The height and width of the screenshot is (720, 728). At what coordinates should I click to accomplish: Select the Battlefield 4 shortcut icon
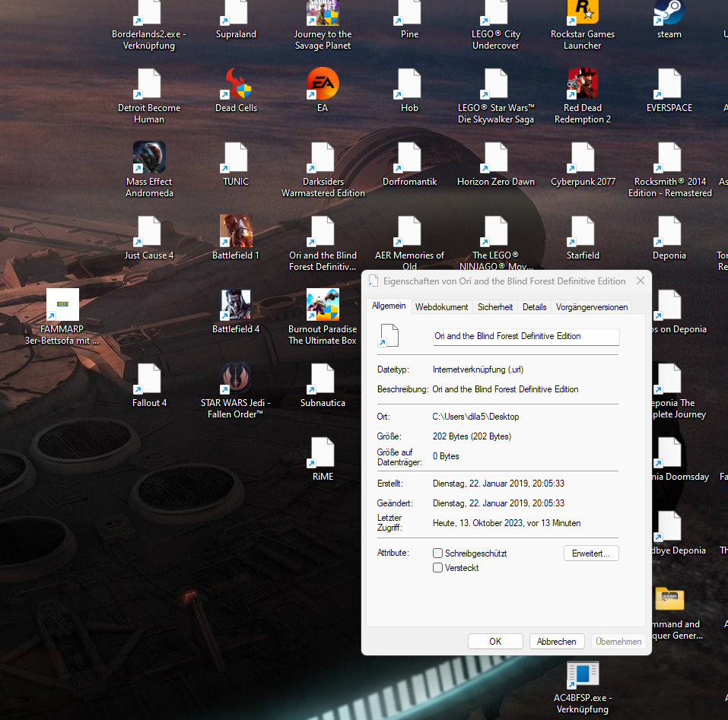point(236,305)
